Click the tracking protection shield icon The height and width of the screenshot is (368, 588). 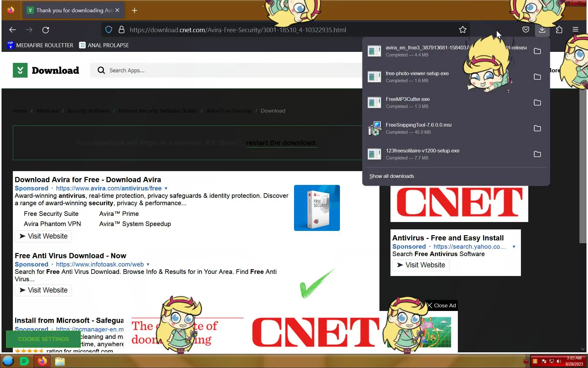click(x=108, y=30)
